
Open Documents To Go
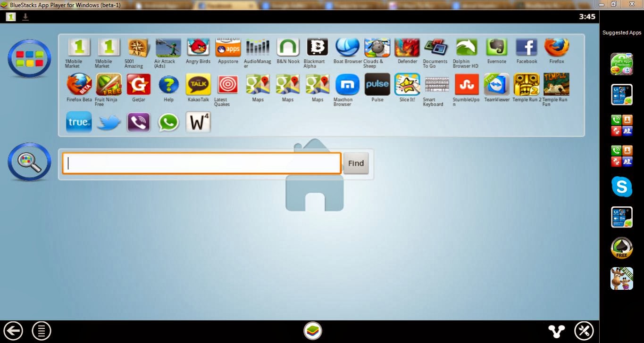point(435,49)
